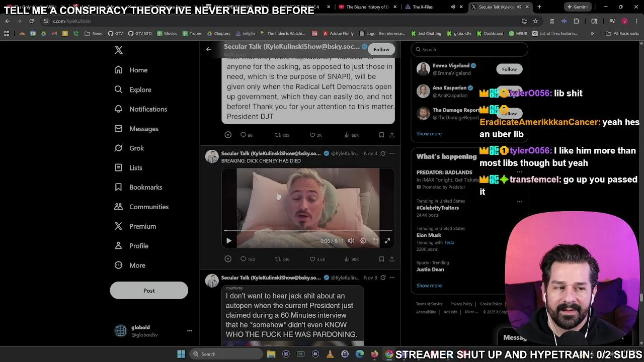Open the Elon Musk trending topic
Viewport: 644px width, 362px height.
[429, 235]
